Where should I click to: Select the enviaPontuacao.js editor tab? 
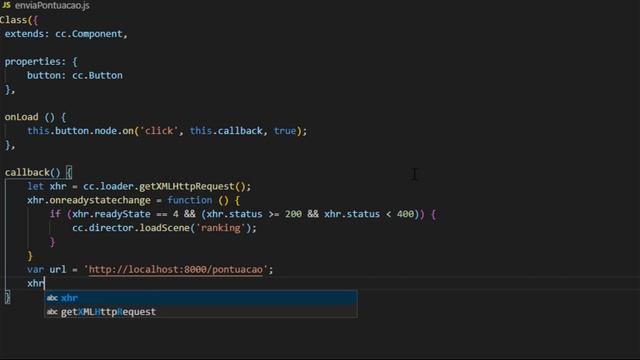[x=46, y=5]
